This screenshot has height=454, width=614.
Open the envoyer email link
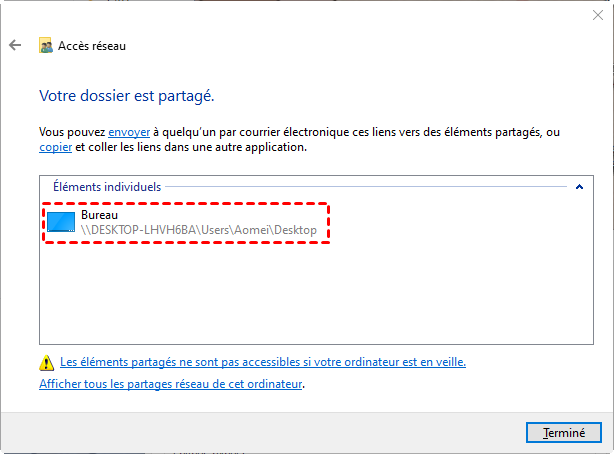[130, 132]
